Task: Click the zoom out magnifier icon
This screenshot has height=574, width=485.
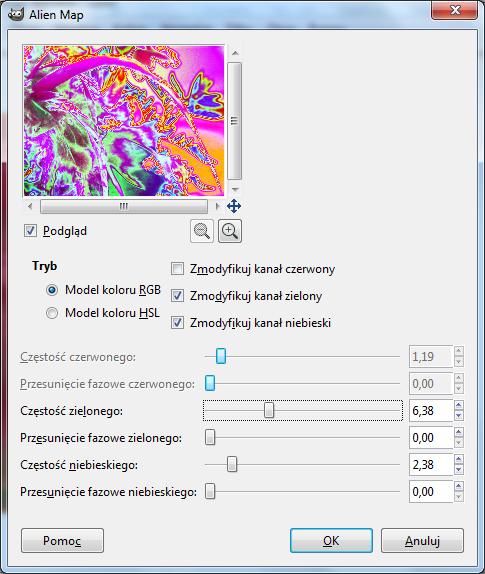Action: click(x=202, y=231)
